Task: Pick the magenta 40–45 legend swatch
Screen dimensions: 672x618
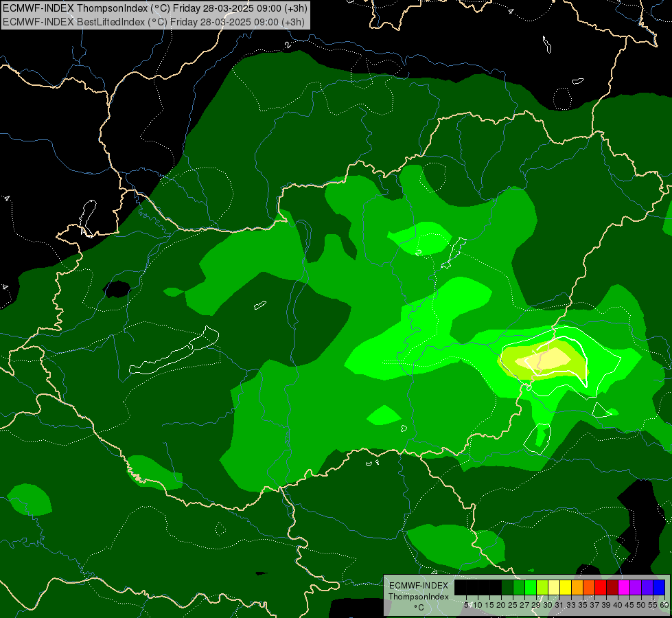Action: click(x=624, y=587)
